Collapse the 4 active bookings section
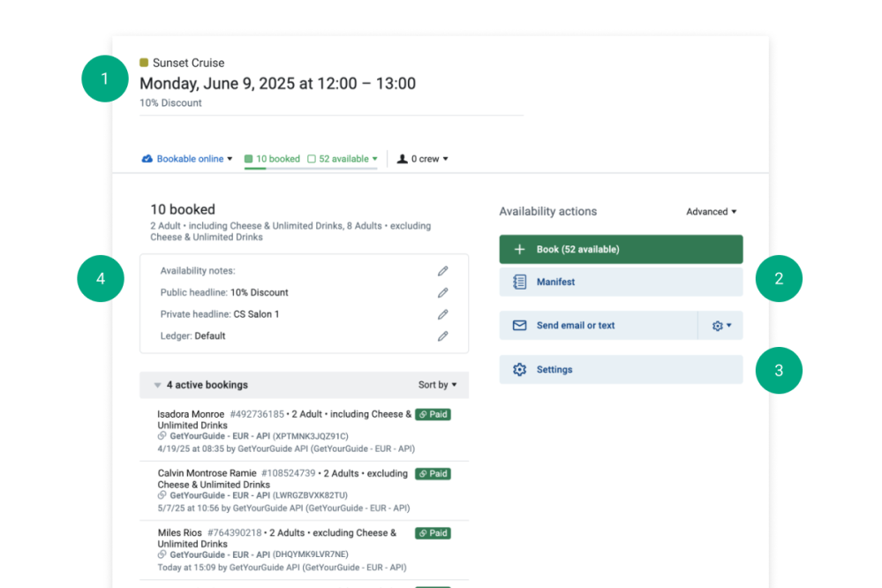This screenshot has height=588, width=882. [157, 385]
